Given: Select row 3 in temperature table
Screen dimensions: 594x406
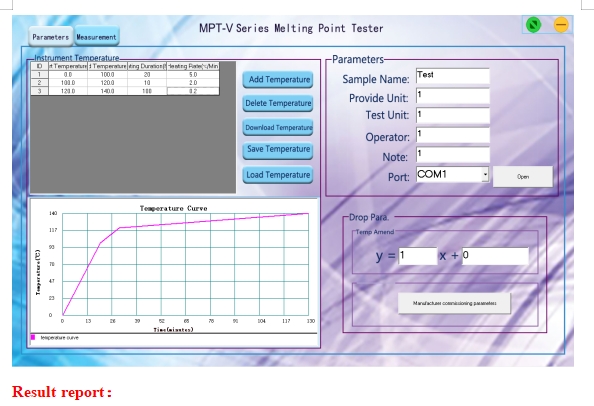Looking at the screenshot, I should click(x=125, y=91).
